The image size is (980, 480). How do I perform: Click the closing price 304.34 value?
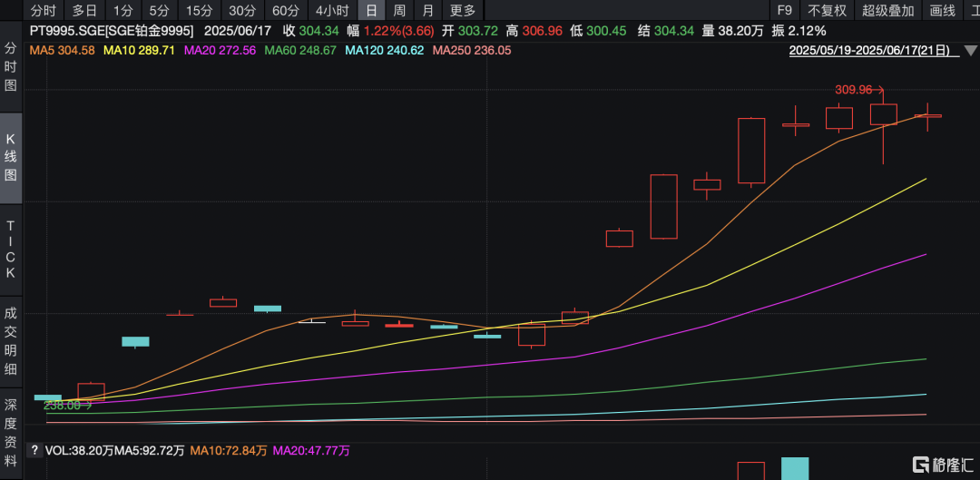[x=318, y=31]
